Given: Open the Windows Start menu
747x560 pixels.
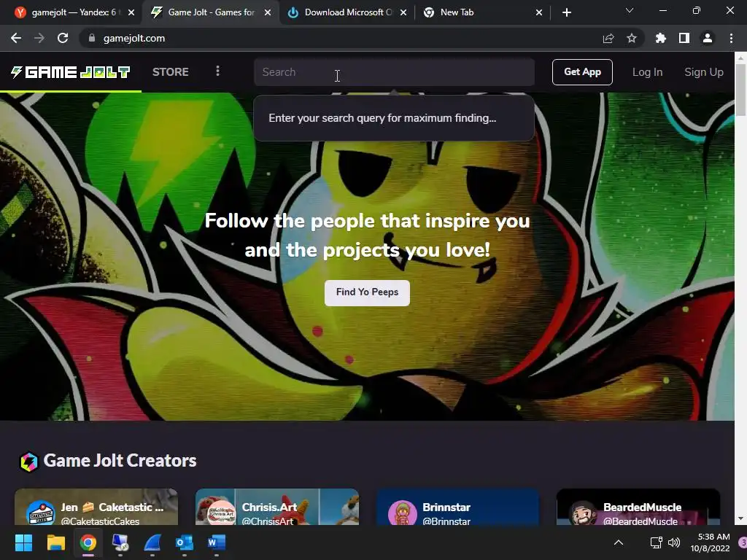Looking at the screenshot, I should [x=23, y=542].
